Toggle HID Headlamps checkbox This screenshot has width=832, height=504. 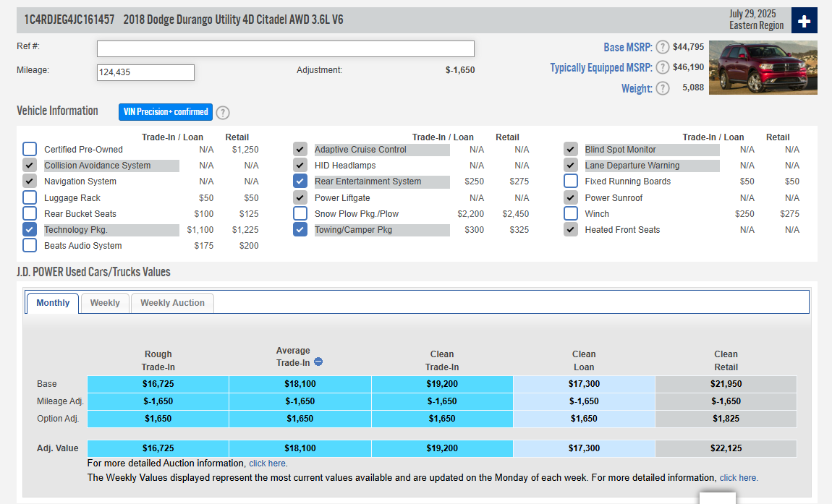(300, 165)
